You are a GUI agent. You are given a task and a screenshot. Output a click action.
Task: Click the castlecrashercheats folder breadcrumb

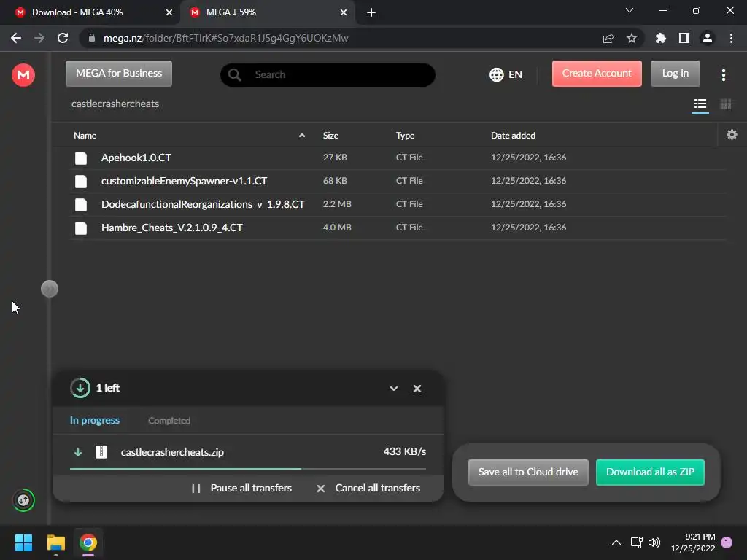[x=115, y=104]
